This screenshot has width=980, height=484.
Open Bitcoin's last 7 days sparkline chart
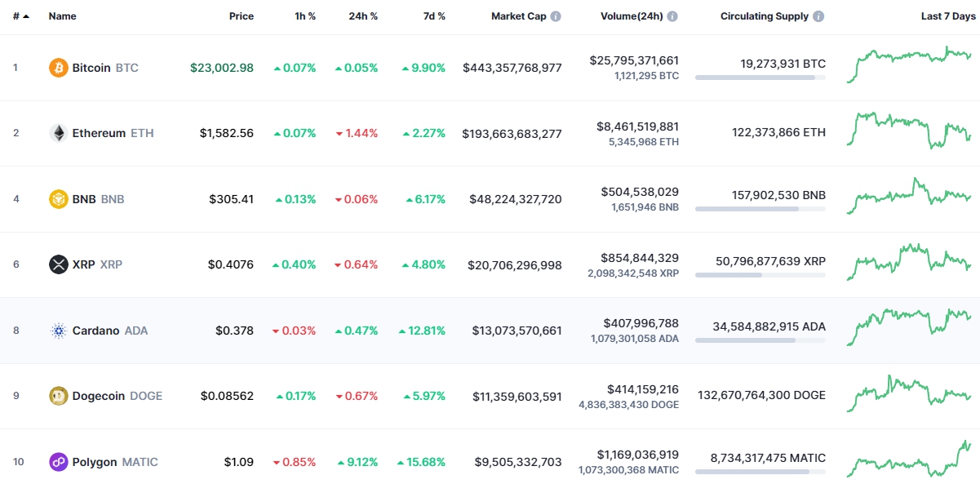pos(910,64)
